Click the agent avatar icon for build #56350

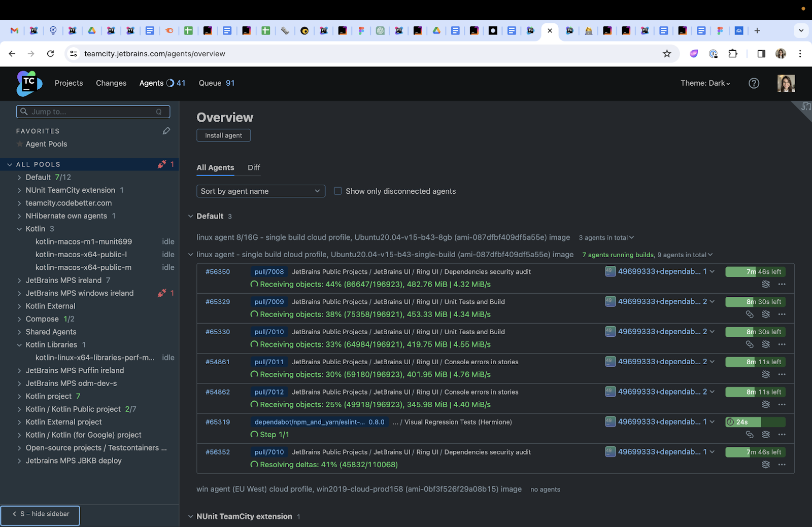[610, 271]
